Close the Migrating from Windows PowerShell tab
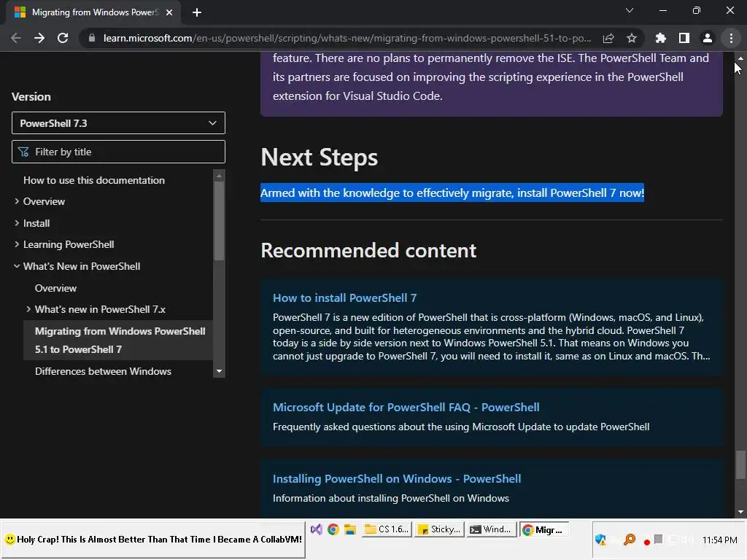747x560 pixels. tap(169, 12)
